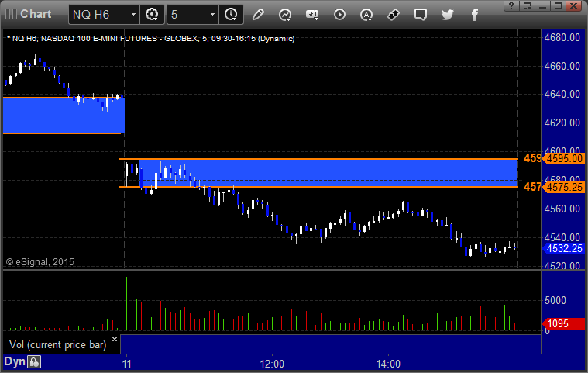Click the 4560.00 price axis label
This screenshot has height=373, width=588.
click(562, 209)
